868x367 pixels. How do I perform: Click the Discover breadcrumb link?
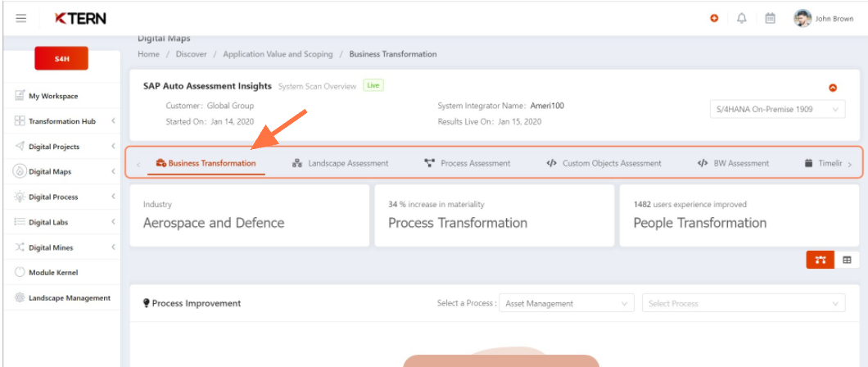[x=192, y=54]
